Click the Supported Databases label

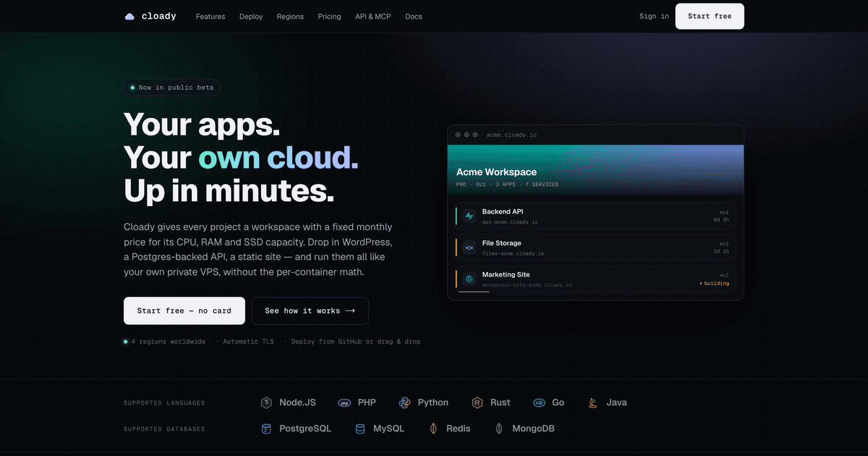click(x=164, y=429)
